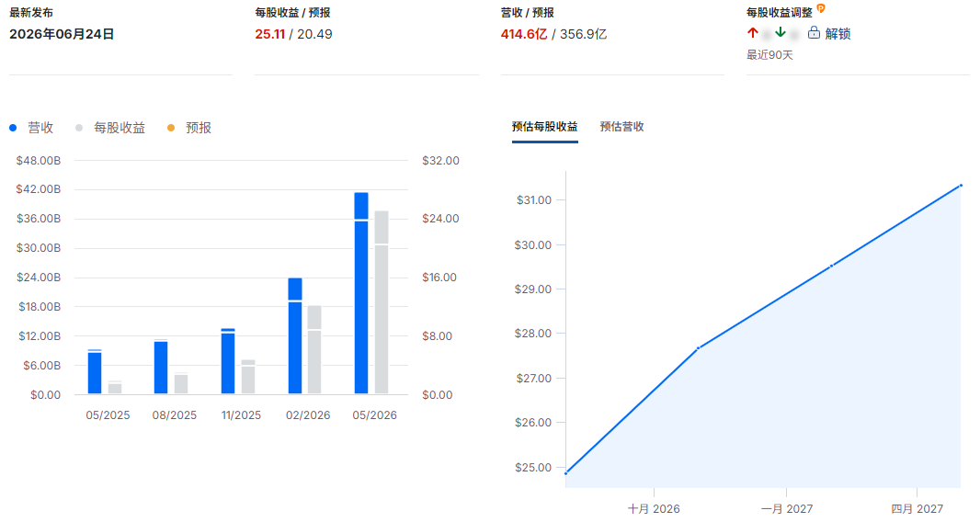Click the forecast revenue value 356.9亿
The width and height of the screenshot is (980, 522).
pos(583,34)
